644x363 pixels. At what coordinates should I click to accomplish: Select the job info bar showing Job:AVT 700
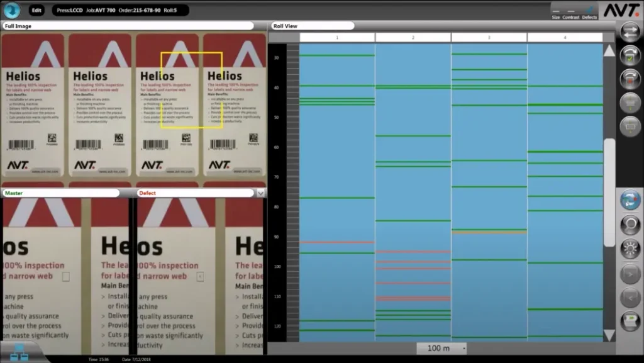tap(120, 10)
